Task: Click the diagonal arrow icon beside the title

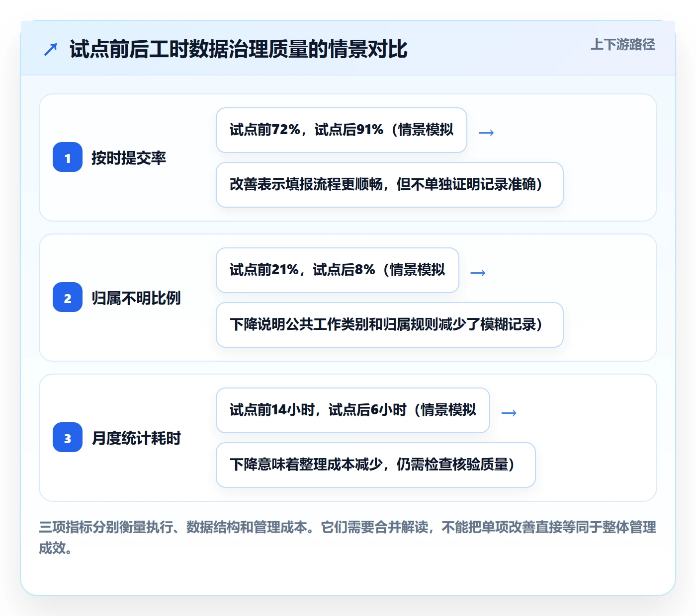Action: 51,49
